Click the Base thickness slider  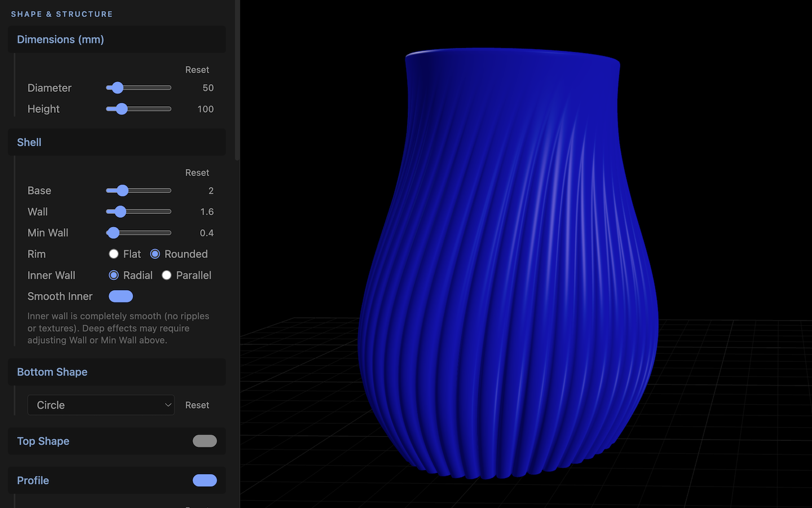139,191
